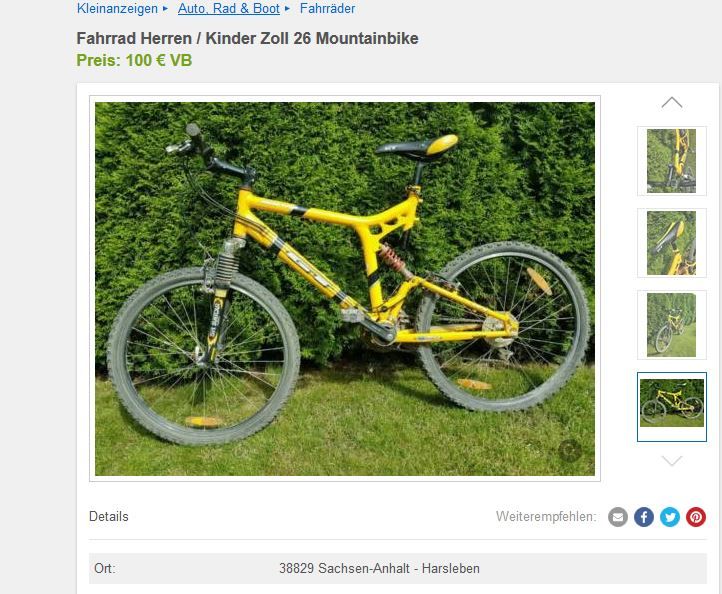
Task: Open the large yellow mountainbike photo
Action: point(344,289)
